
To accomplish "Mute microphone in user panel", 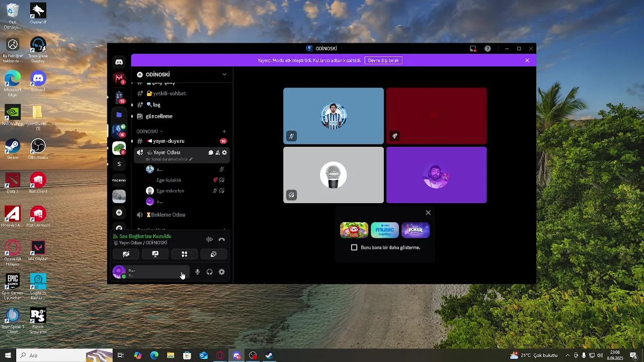I will click(x=197, y=272).
